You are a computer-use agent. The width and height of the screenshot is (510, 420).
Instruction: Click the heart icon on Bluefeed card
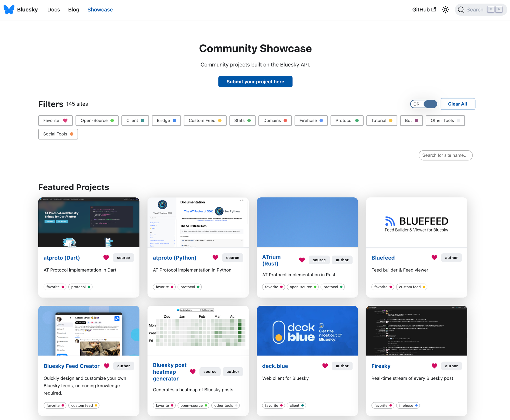tap(434, 258)
